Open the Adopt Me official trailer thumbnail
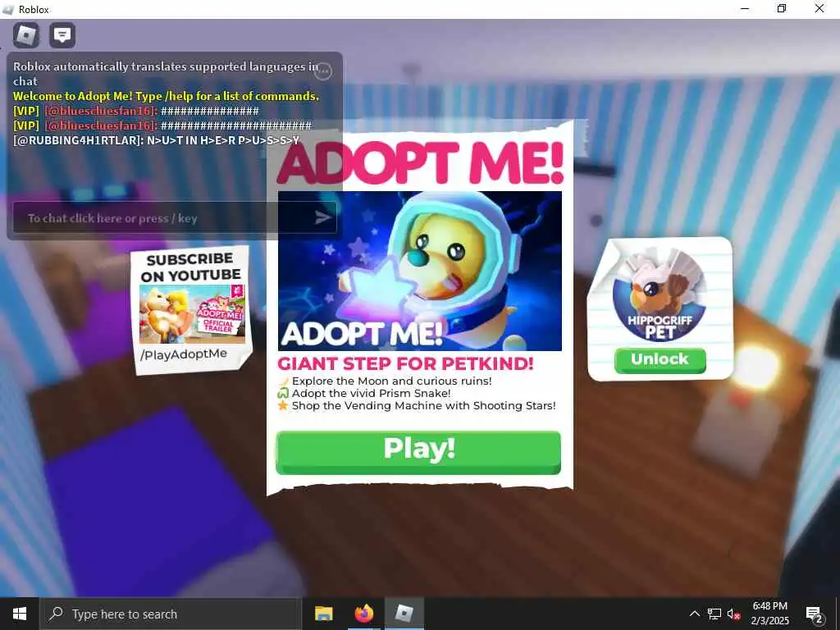The image size is (840, 630). [x=192, y=314]
